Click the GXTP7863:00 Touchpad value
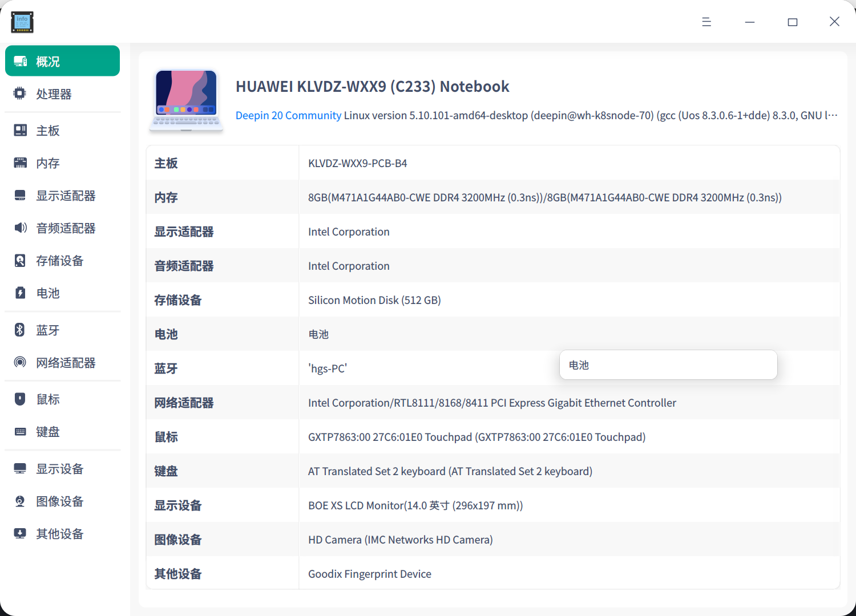856x616 pixels. tap(477, 437)
